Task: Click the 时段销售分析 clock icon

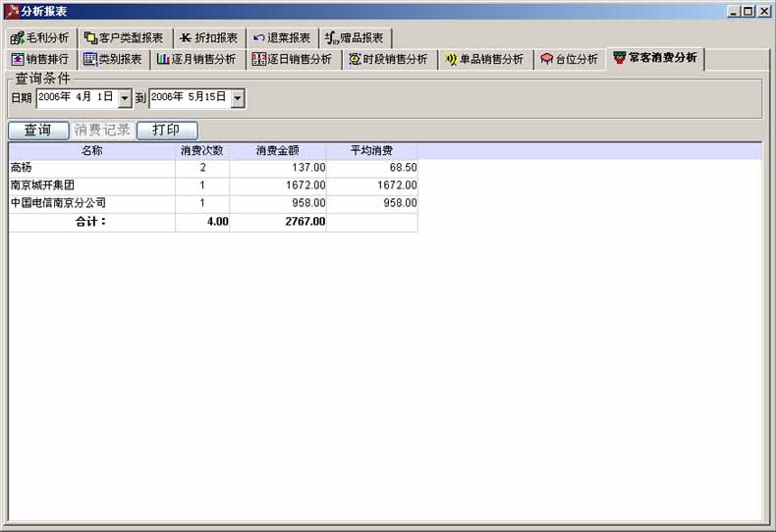Action: click(356, 59)
